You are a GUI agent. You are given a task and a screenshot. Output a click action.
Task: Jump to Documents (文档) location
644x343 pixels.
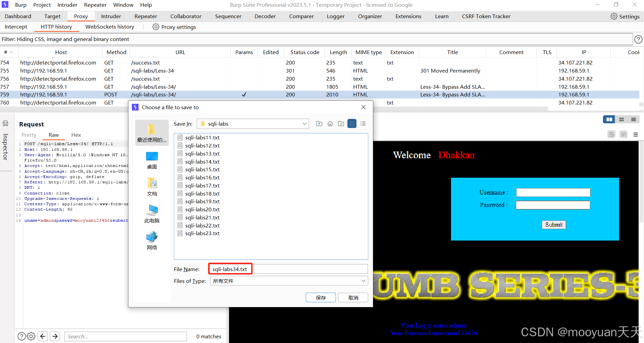tap(152, 187)
